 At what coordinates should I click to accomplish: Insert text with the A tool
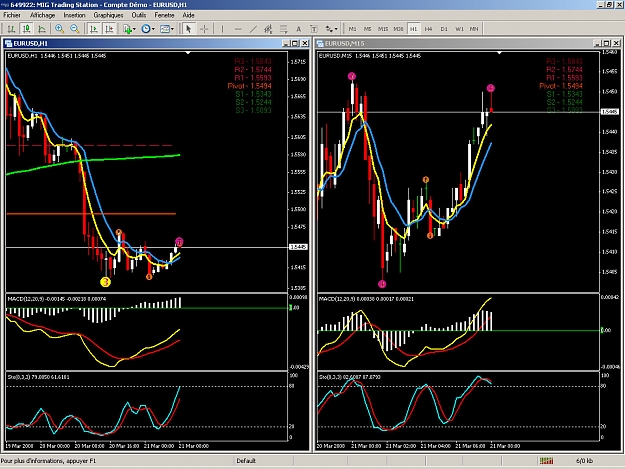tap(299, 29)
